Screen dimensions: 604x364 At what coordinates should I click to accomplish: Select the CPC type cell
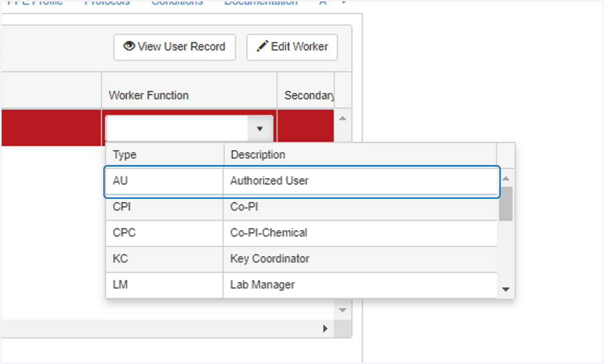click(164, 233)
